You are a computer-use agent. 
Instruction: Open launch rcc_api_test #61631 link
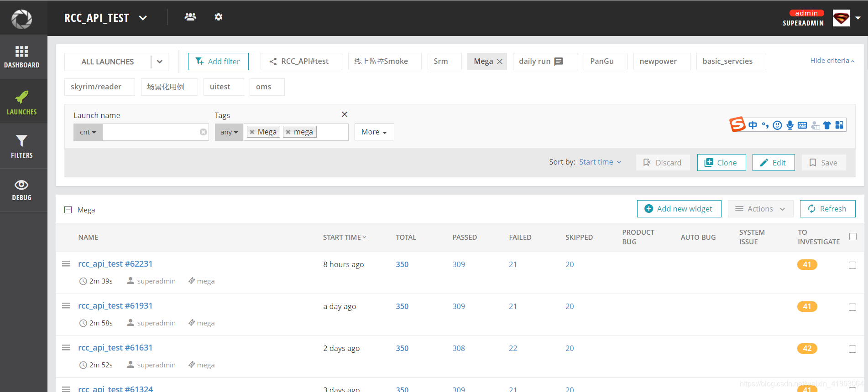tap(115, 348)
